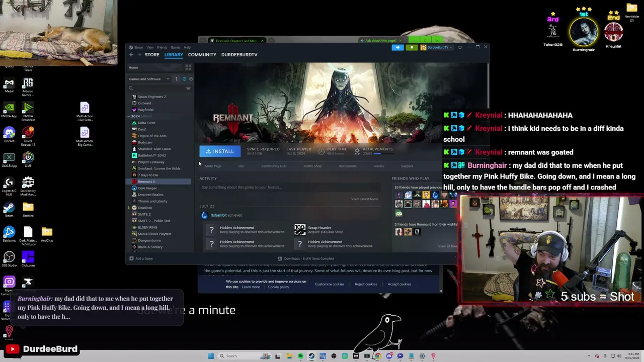Collapse the 2024 collection in library
Screen dimensions: 644x362
(129, 116)
